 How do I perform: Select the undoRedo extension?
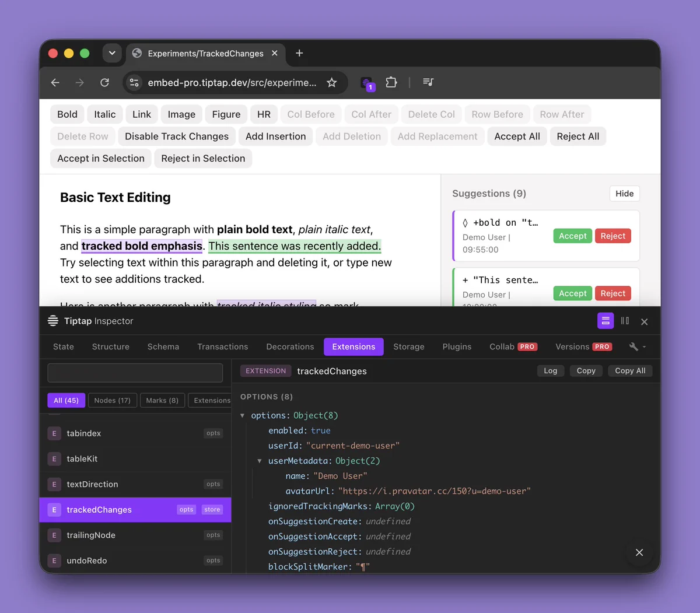point(135,561)
